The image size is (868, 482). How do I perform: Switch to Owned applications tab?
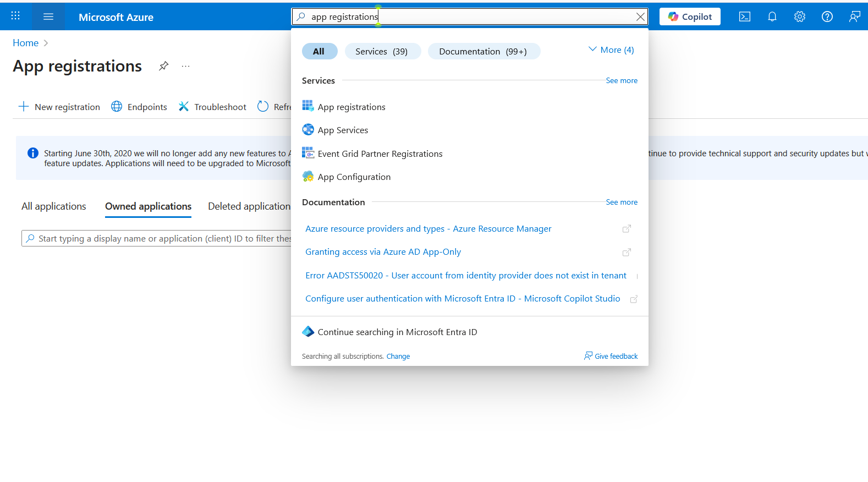(x=149, y=206)
